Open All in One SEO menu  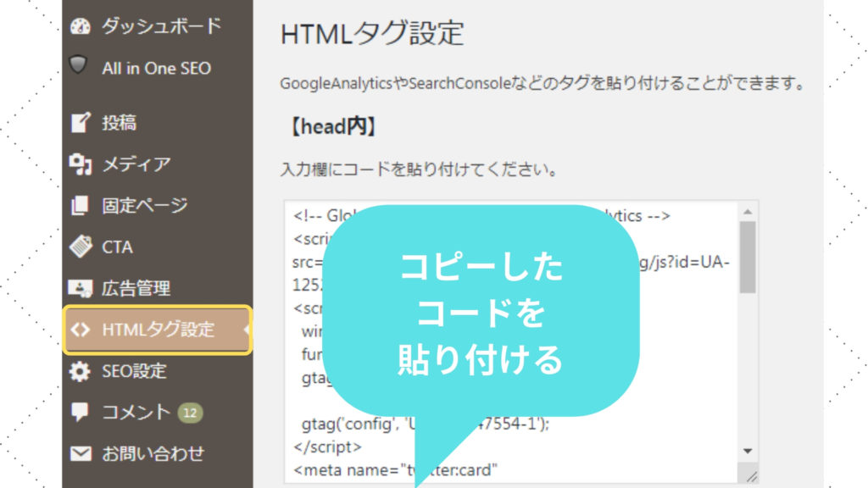(158, 68)
